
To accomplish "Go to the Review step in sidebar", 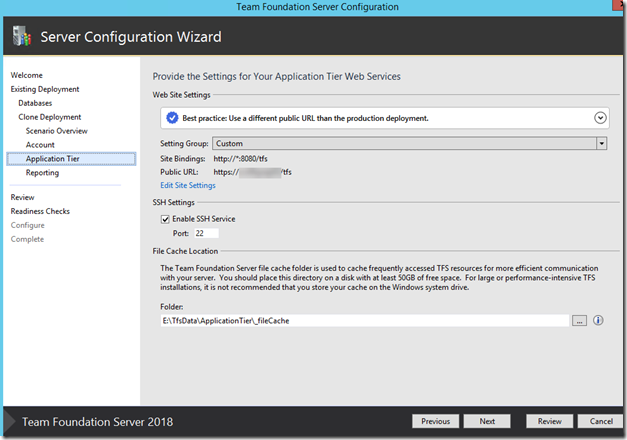I will pyautogui.click(x=22, y=197).
